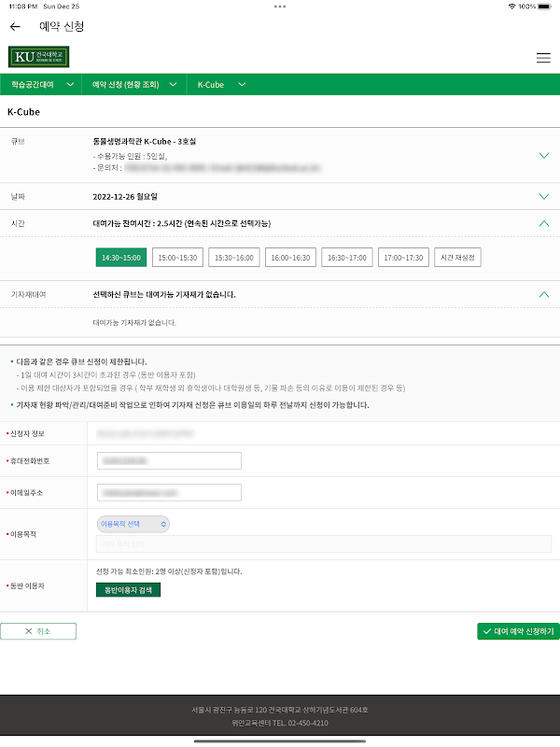Expand the 날짜 date section chevron

coord(544,197)
